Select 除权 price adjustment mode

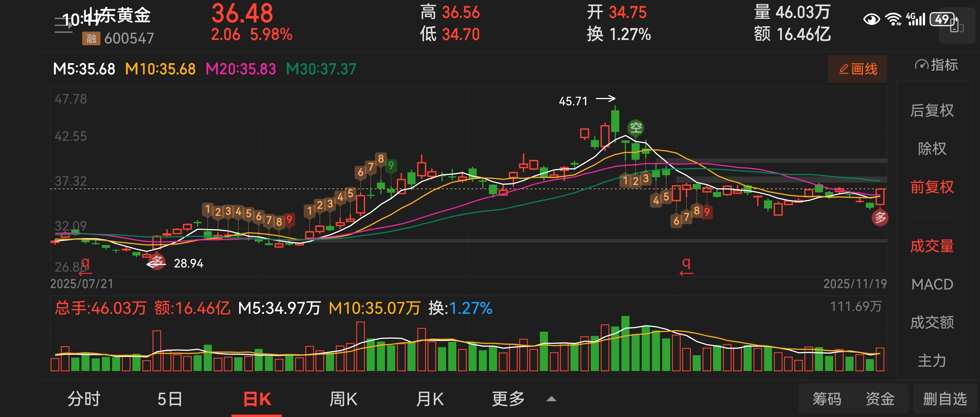[932, 148]
